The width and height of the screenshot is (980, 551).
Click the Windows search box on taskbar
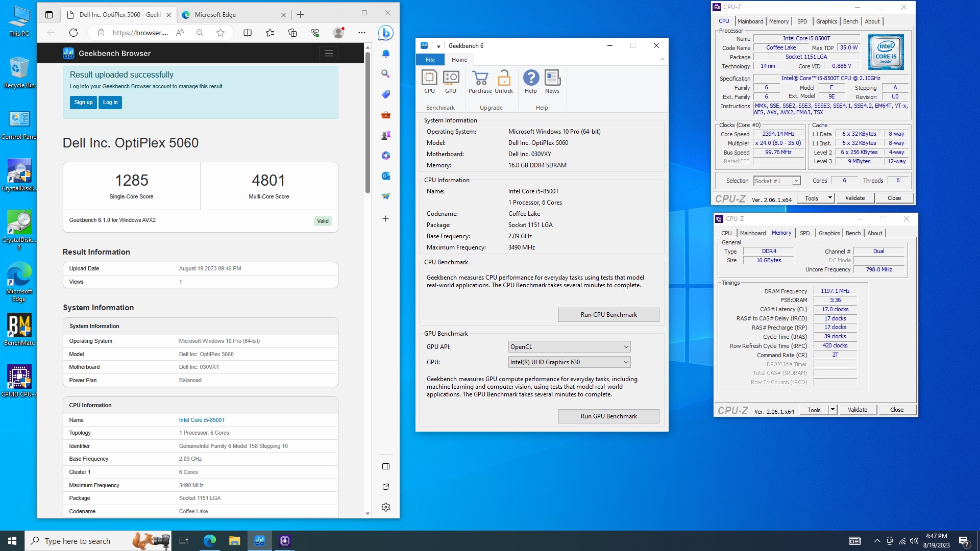(97, 541)
